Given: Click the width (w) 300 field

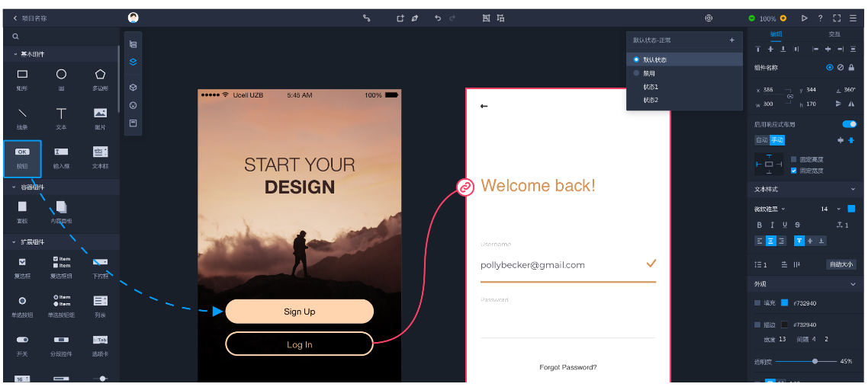Looking at the screenshot, I should point(768,104).
